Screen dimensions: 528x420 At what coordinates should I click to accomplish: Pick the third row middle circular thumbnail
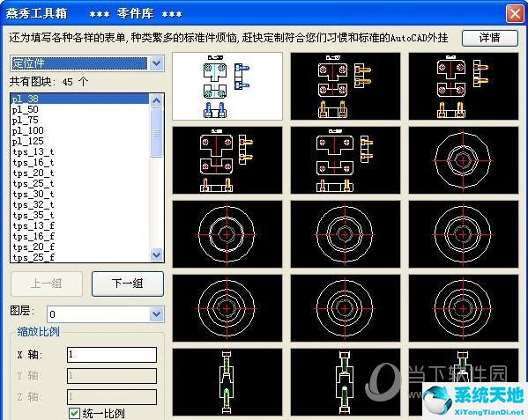pyautogui.click(x=346, y=234)
